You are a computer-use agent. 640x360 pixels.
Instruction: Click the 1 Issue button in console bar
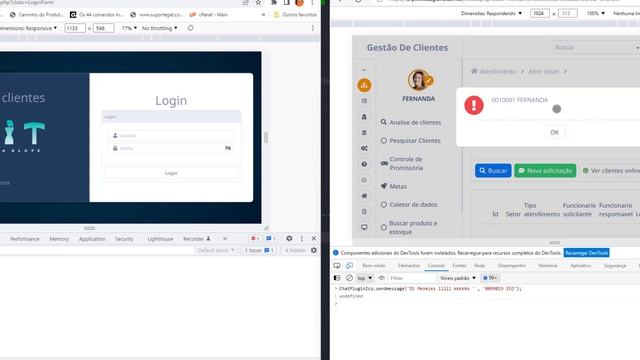[259, 250]
